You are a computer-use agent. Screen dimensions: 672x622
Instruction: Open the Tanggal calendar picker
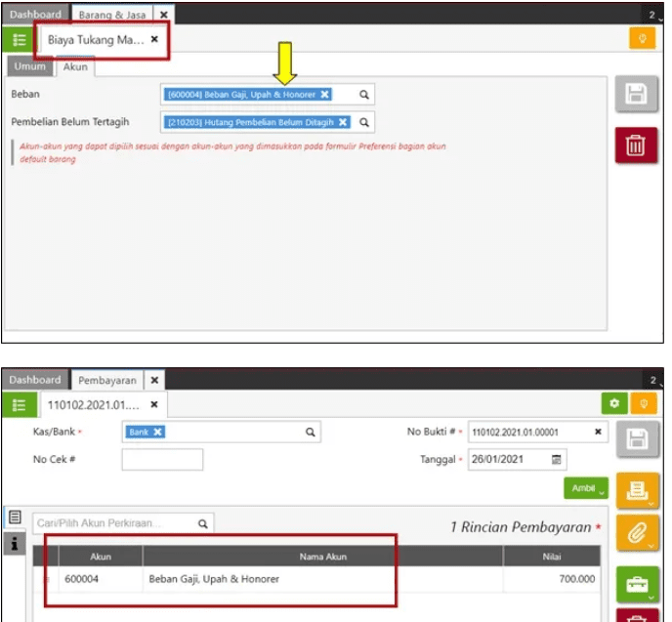coord(556,460)
